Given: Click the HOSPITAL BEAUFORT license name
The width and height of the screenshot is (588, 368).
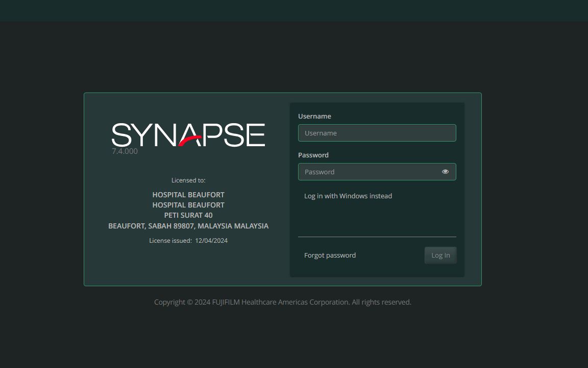Looking at the screenshot, I should tap(188, 195).
